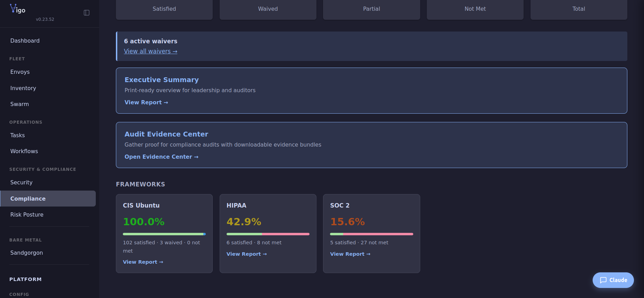The height and width of the screenshot is (298, 644).
Task: Click '6 satisfied · 8 not met' text
Action: click(x=254, y=243)
